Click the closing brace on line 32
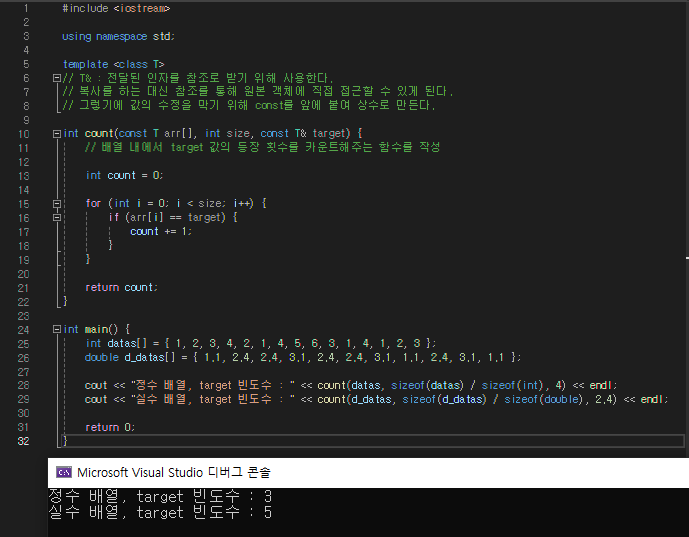Screen dimensions: 689x537 [x=65, y=441]
